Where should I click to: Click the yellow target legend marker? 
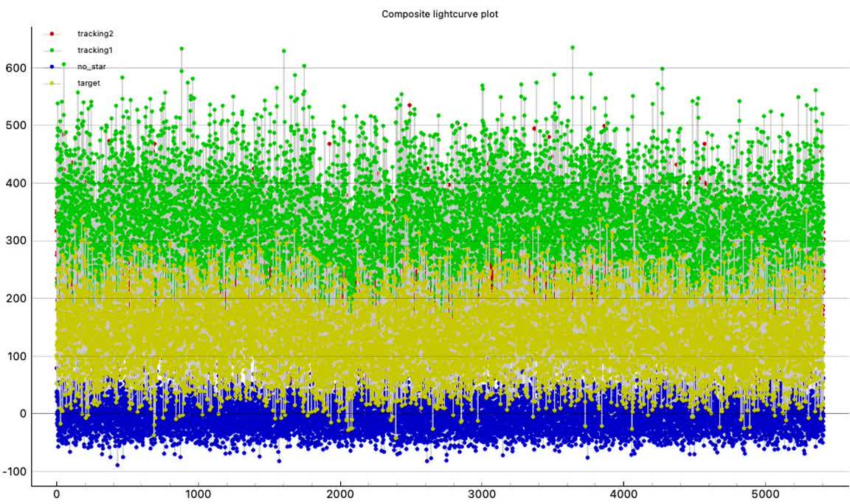51,83
